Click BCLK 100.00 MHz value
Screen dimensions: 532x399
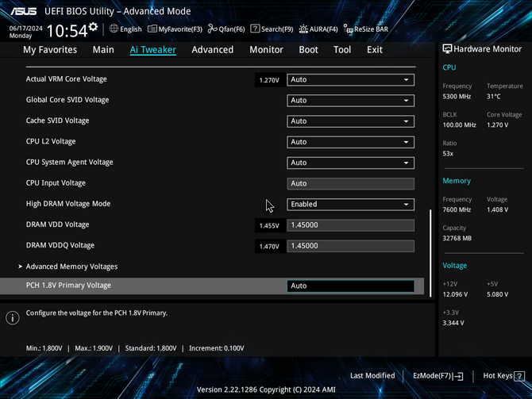(460, 125)
